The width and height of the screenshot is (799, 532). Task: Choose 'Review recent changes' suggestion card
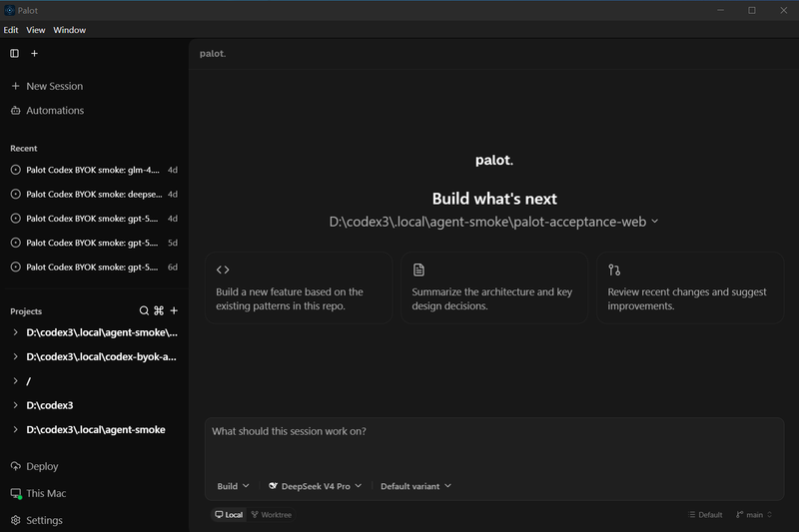point(690,287)
